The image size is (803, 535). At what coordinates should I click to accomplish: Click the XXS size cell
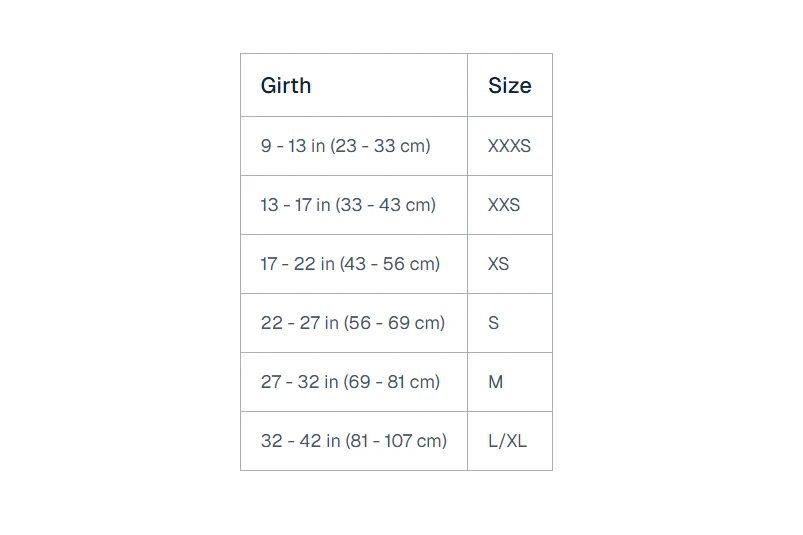[x=504, y=205]
